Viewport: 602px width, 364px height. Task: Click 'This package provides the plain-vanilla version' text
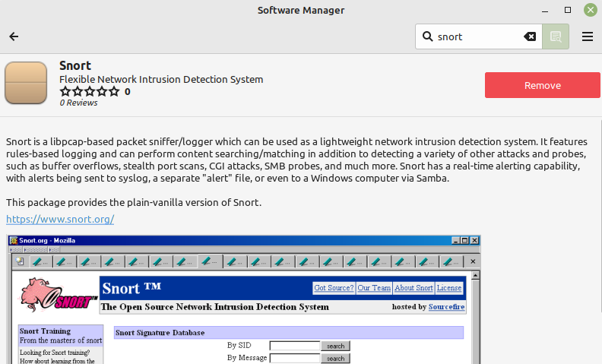(134, 202)
